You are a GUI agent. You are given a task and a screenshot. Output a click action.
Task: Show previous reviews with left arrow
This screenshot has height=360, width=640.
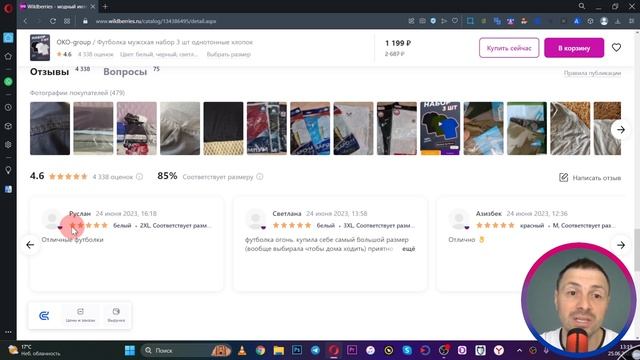coord(30,245)
